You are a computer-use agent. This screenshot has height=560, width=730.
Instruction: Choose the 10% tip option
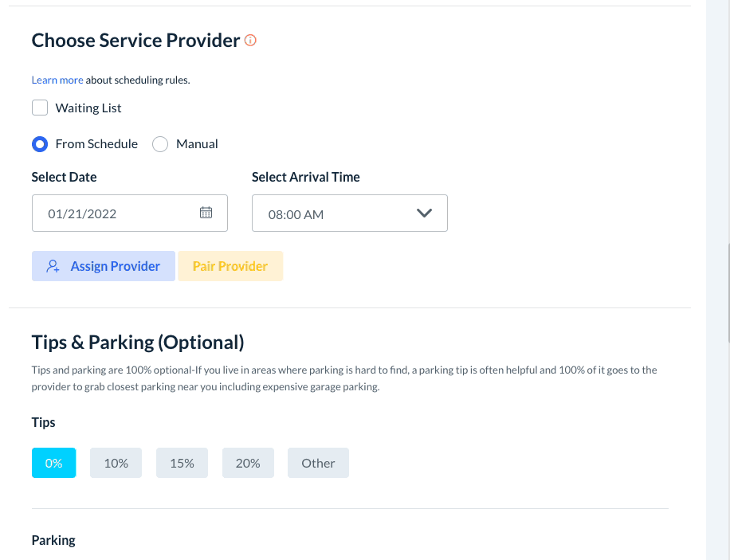116,463
